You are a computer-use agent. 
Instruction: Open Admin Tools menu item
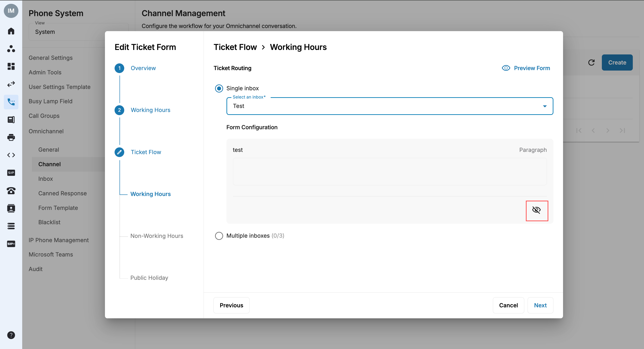tap(45, 72)
